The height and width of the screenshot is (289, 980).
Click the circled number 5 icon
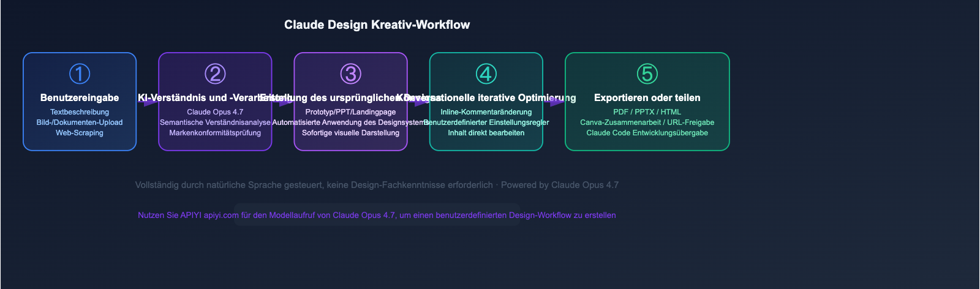pyautogui.click(x=647, y=74)
